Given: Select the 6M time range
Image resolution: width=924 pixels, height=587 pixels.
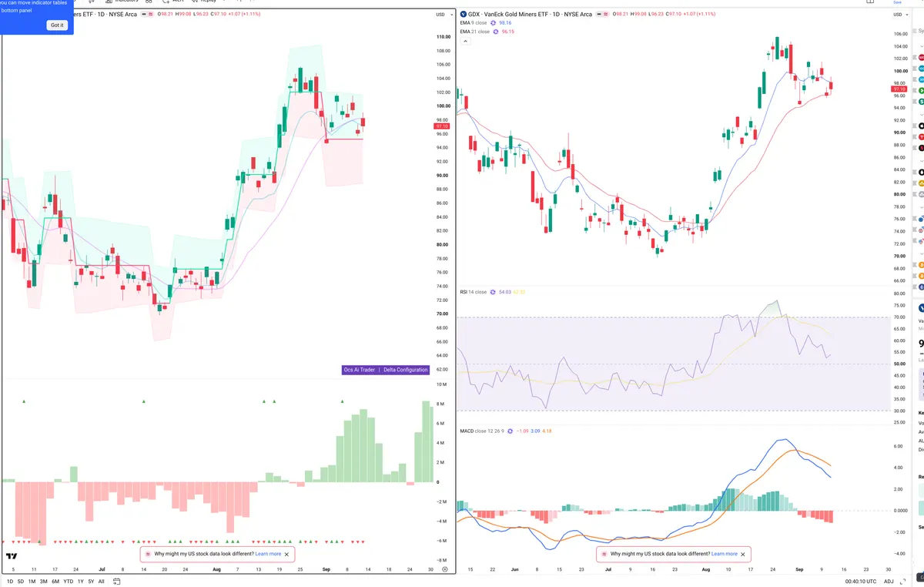Looking at the screenshot, I should click(x=55, y=581).
